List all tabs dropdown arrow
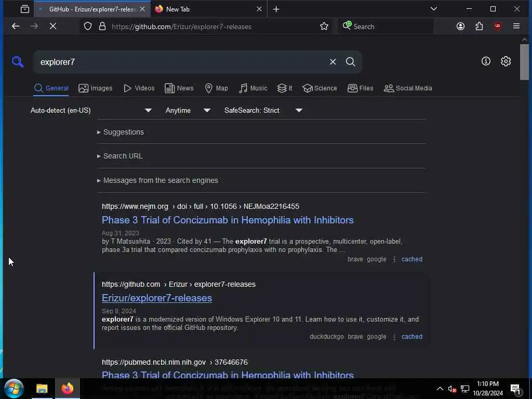 point(434,9)
